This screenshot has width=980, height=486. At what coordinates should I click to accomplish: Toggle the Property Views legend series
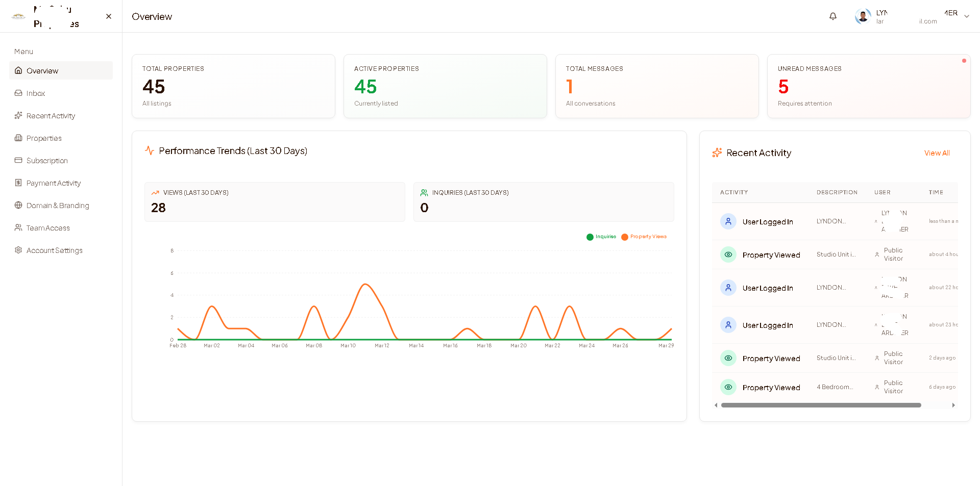click(x=644, y=237)
